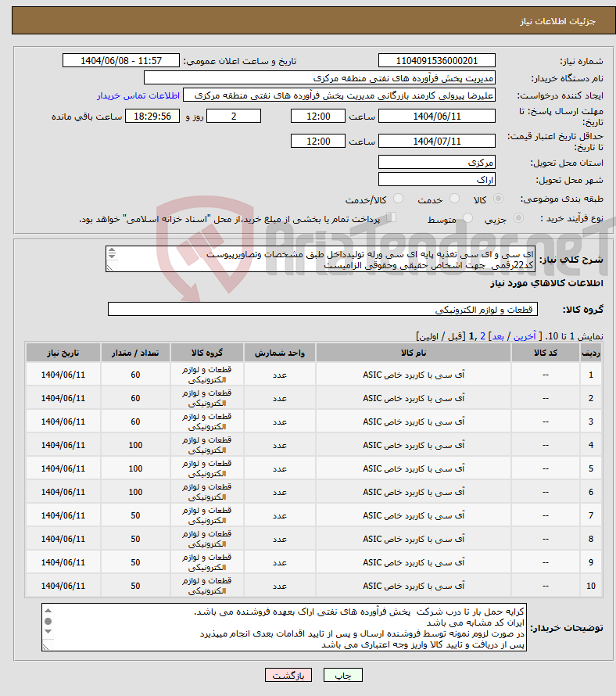Image resolution: width=616 pixels, height=696 pixels.
Task: Click the تاریخ نیاز column header
Action: pyautogui.click(x=63, y=353)
